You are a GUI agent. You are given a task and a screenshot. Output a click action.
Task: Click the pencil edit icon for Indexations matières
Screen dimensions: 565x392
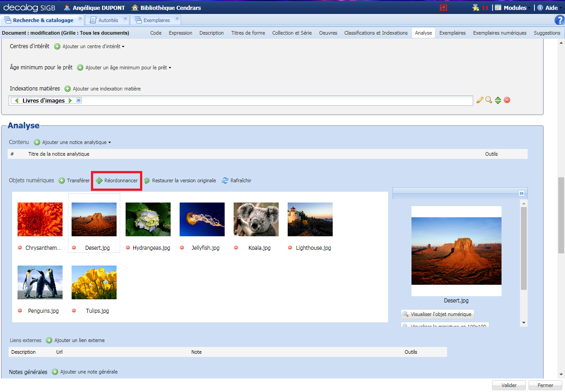tap(480, 100)
